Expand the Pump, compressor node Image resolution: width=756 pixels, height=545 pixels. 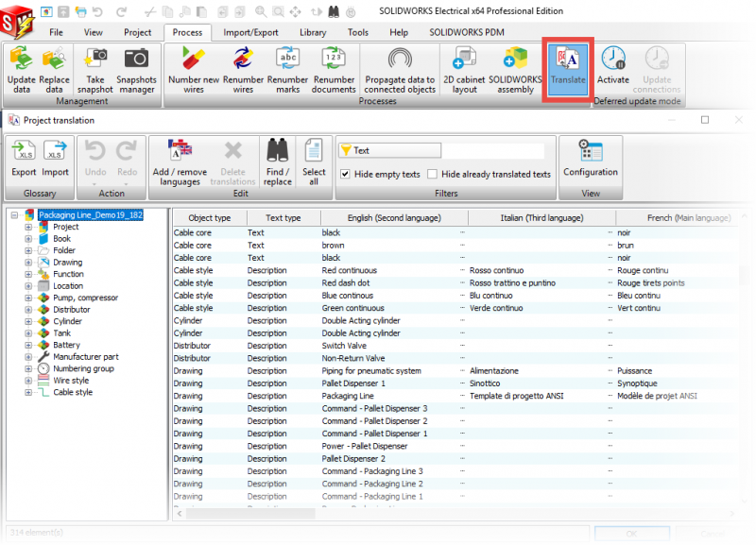pos(28,298)
